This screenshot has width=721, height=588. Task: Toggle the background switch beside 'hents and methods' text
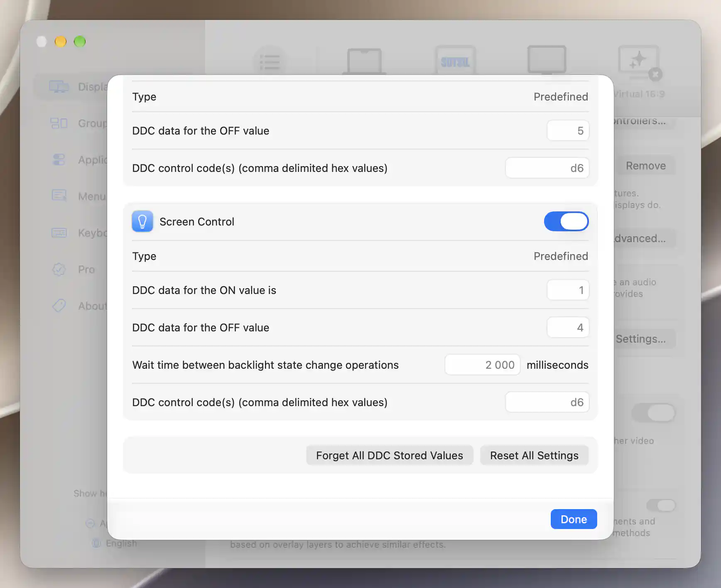click(x=661, y=505)
